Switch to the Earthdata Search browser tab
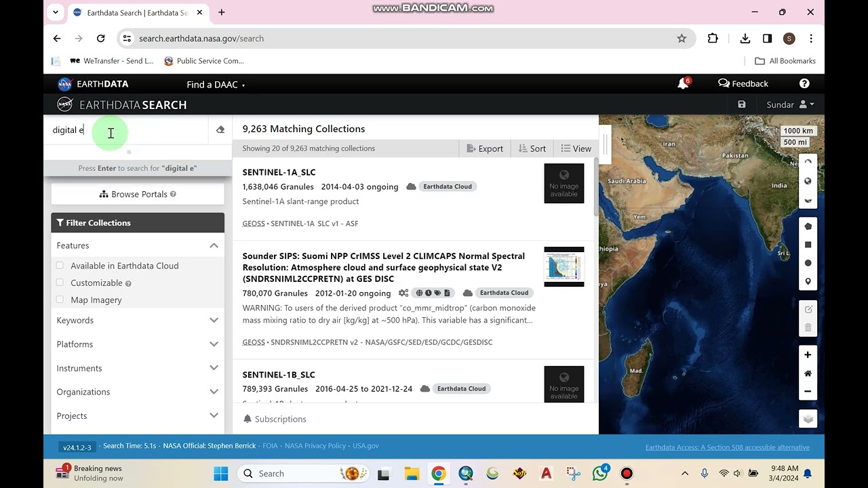 coord(138,12)
